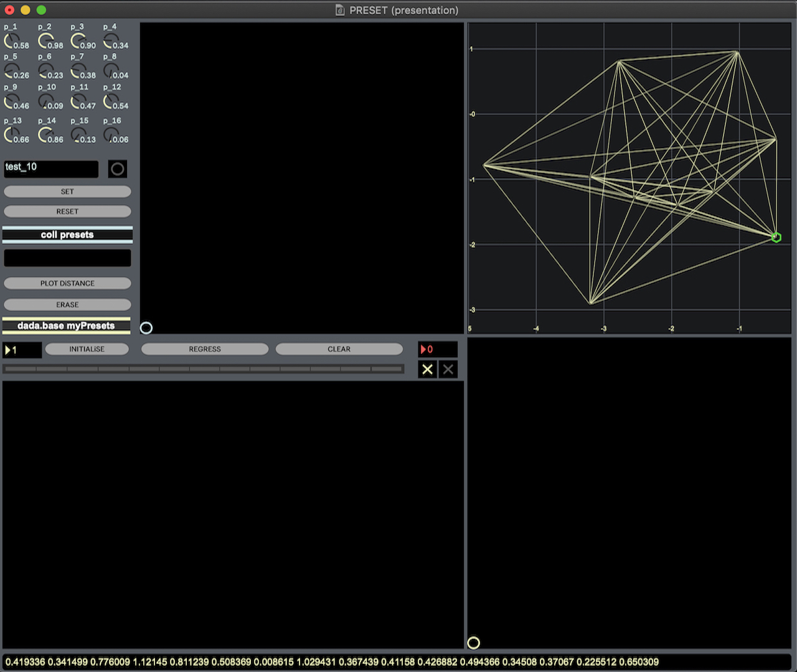Click the bang below the black plot canvas
This screenshot has height=672, width=797.
tap(146, 327)
